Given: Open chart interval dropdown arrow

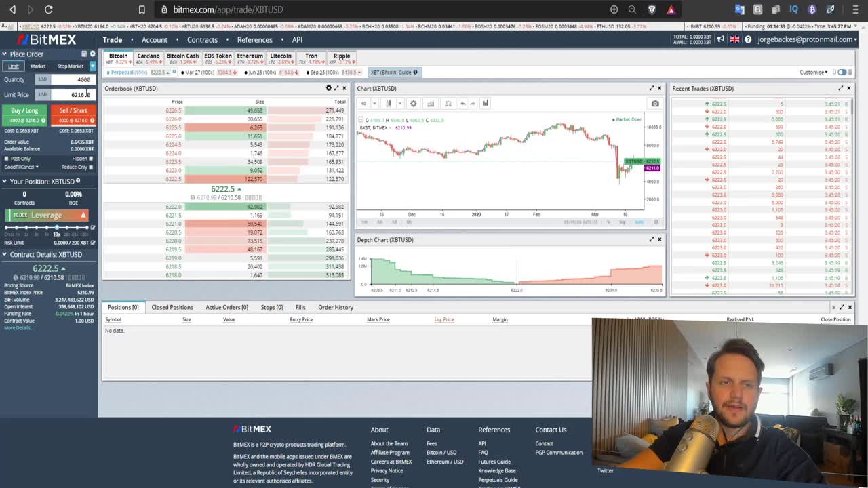Looking at the screenshot, I should (x=374, y=103).
